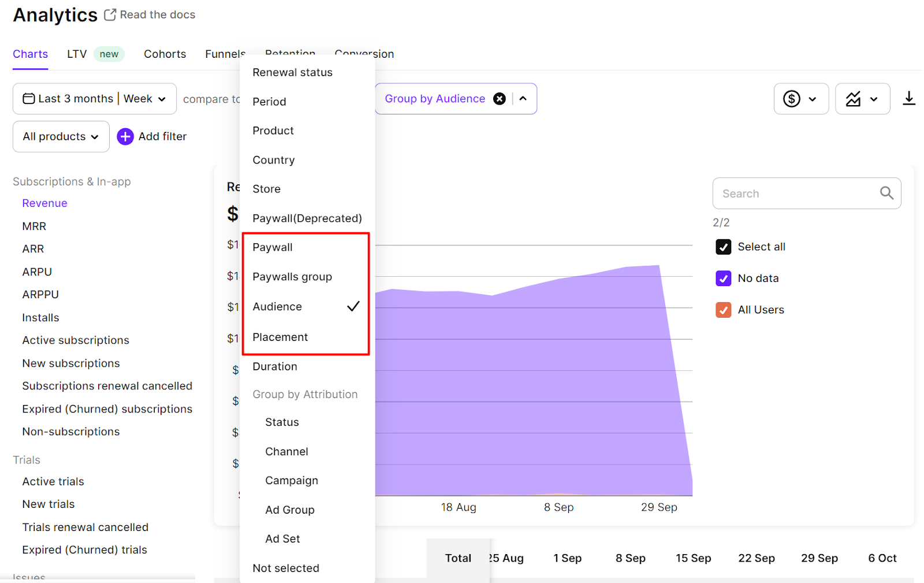The height and width of the screenshot is (583, 924).
Task: Open the Read the docs external link icon
Action: tap(110, 14)
